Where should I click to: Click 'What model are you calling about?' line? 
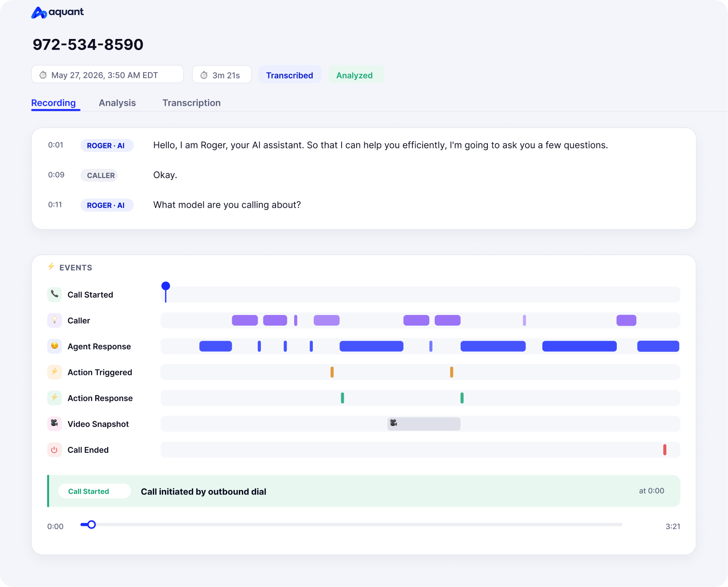click(x=227, y=205)
